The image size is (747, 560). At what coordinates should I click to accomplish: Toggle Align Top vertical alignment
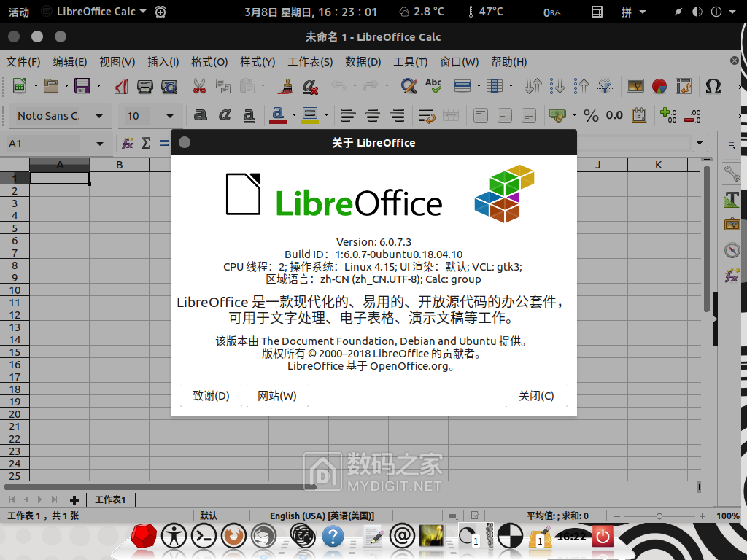click(x=481, y=115)
